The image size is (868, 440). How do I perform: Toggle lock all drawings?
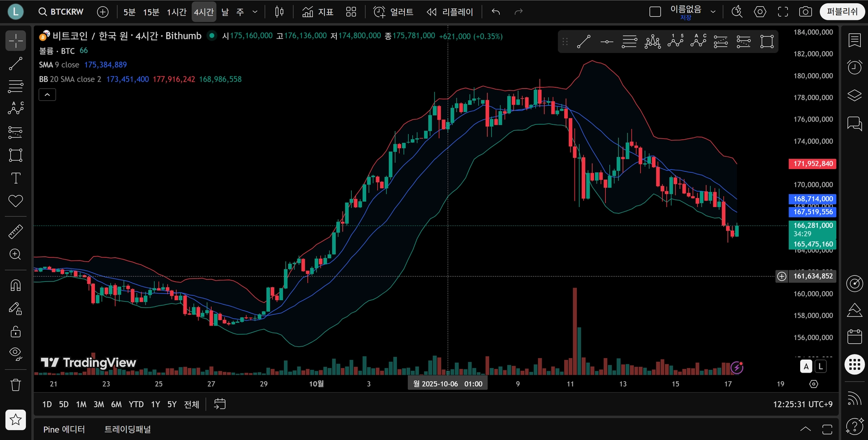click(x=15, y=331)
